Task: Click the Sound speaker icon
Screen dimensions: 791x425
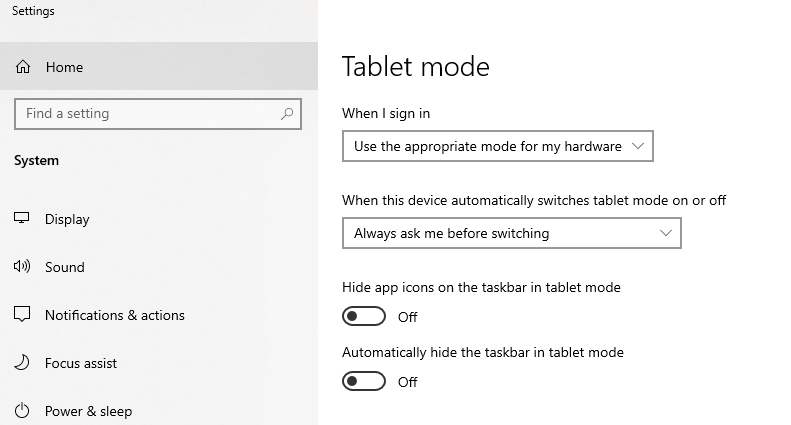Action: (x=22, y=267)
